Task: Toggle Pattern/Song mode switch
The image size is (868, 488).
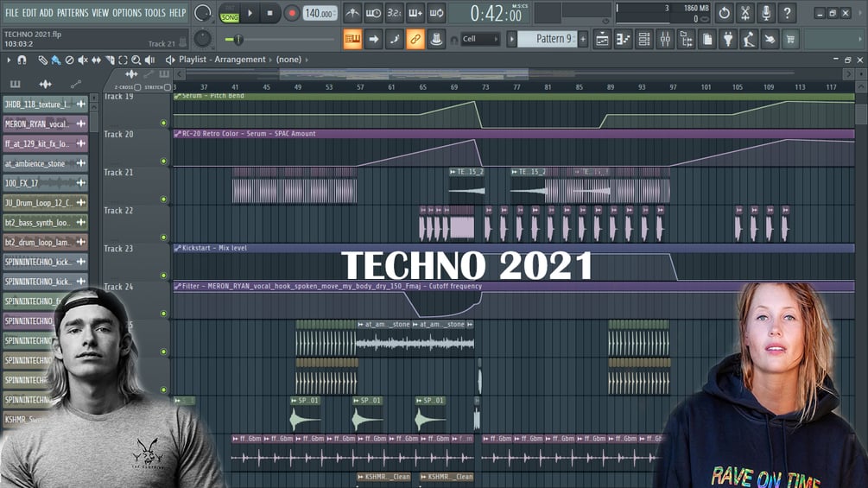Action: click(x=229, y=13)
